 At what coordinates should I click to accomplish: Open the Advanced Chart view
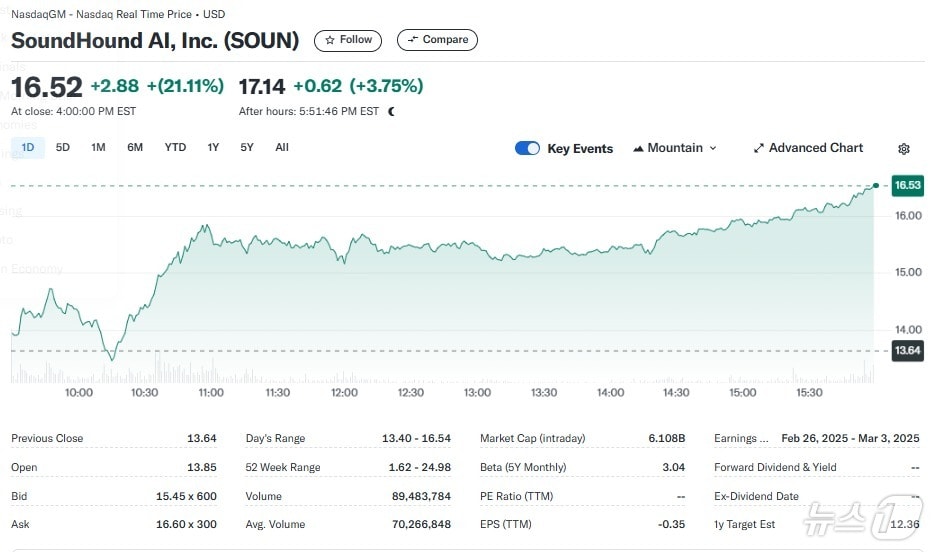point(807,148)
